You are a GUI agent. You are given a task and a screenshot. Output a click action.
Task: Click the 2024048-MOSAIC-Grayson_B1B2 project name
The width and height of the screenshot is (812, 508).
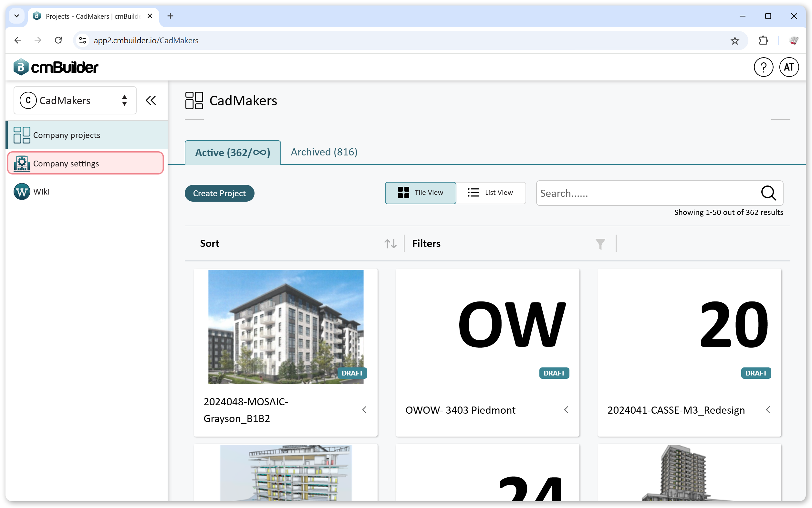245,409
